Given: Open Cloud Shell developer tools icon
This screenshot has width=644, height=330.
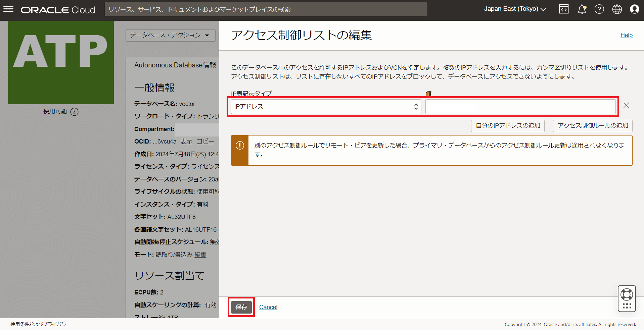Looking at the screenshot, I should click(x=564, y=9).
